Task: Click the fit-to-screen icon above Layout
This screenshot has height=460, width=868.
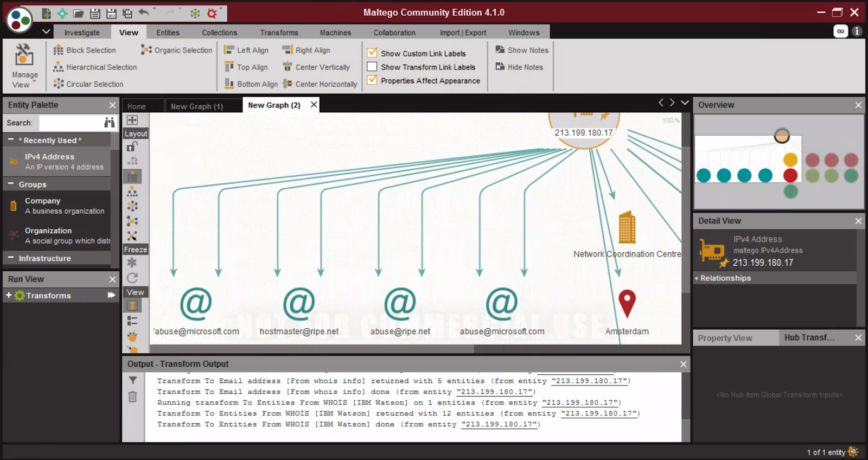Action: pyautogui.click(x=132, y=120)
